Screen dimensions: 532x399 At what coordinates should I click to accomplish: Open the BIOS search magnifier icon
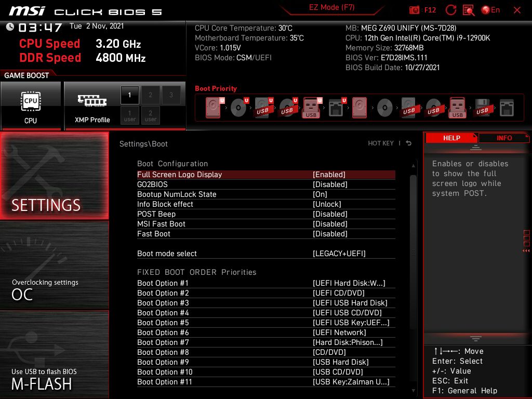coord(469,10)
